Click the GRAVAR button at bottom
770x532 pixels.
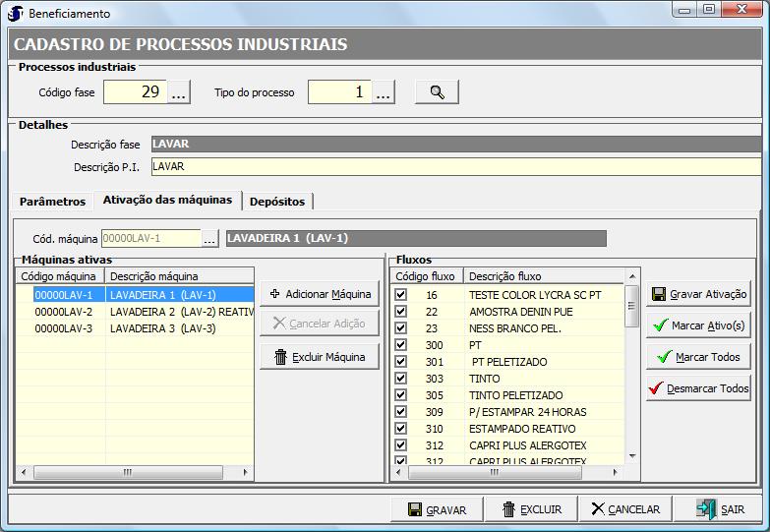[437, 509]
